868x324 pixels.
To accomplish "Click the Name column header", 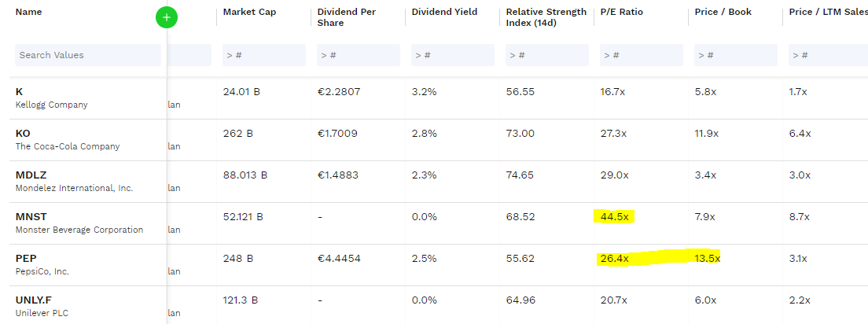I will click(29, 13).
